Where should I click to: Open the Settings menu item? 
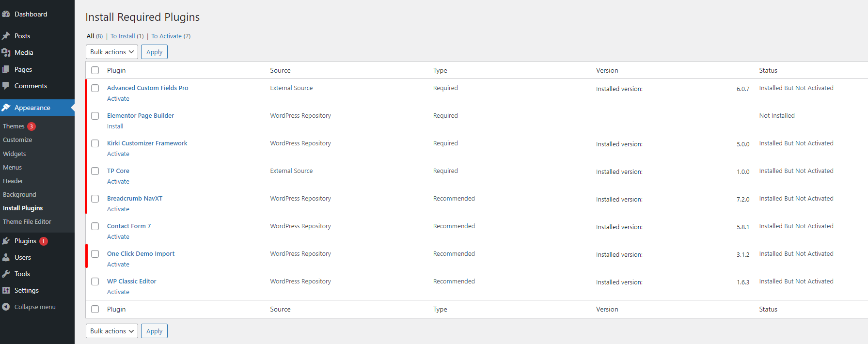[37, 290]
